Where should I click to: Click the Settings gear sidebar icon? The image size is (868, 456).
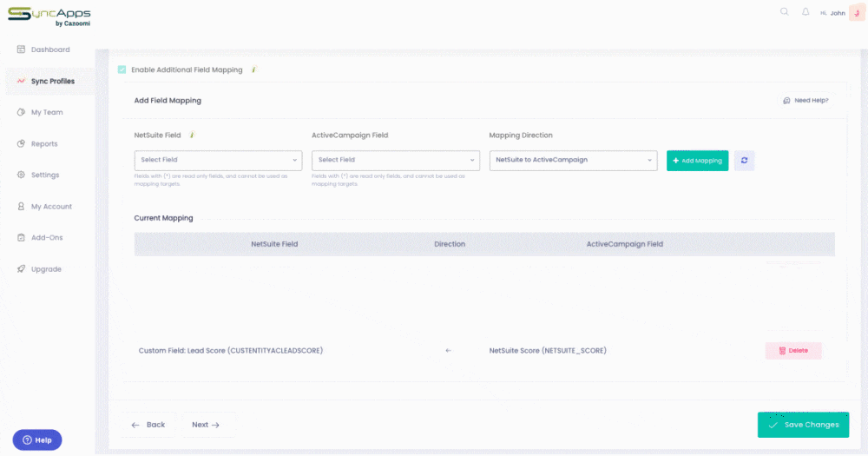tap(21, 175)
